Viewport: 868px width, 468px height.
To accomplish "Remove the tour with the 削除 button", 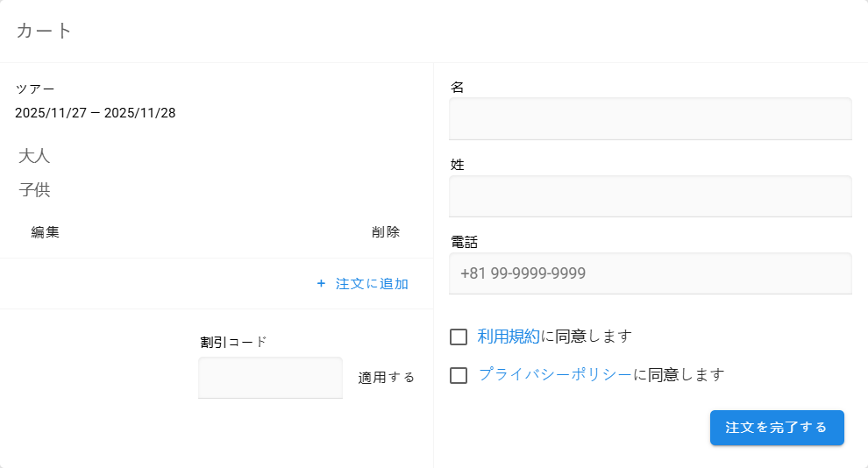I will click(386, 232).
